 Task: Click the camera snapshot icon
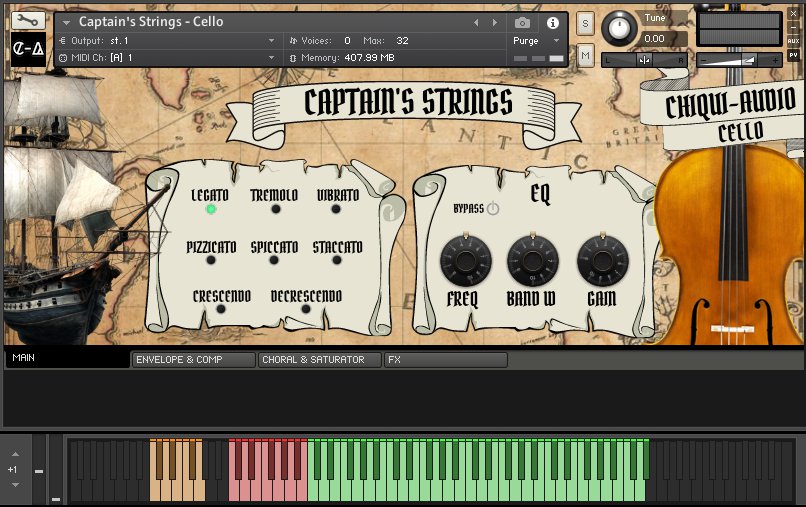(x=522, y=22)
